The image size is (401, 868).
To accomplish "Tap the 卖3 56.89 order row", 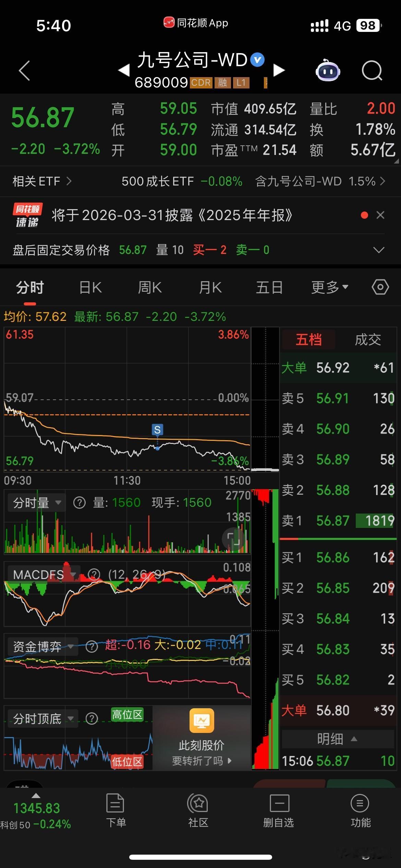I will click(338, 459).
